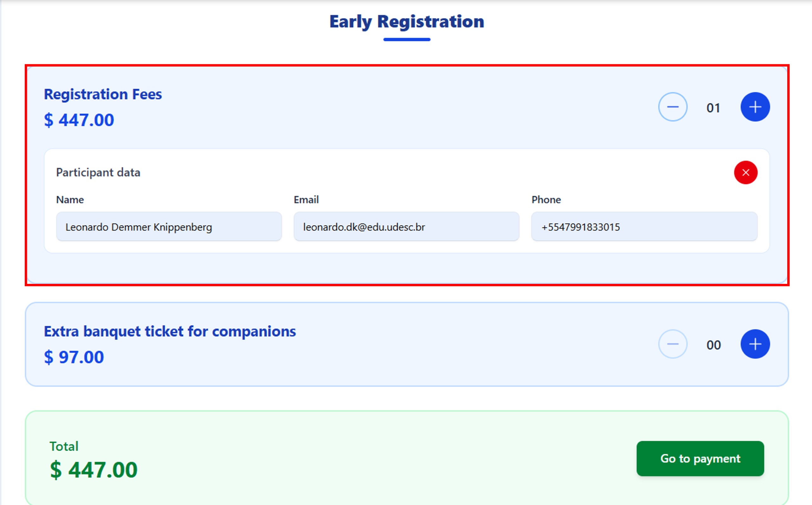Click the Phone field label
This screenshot has height=505, width=812.
[546, 200]
